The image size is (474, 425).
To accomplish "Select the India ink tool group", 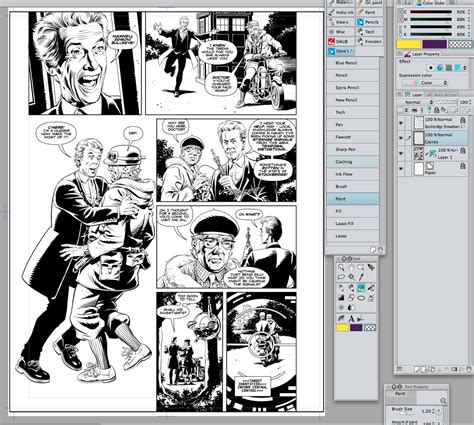I will [x=340, y=12].
